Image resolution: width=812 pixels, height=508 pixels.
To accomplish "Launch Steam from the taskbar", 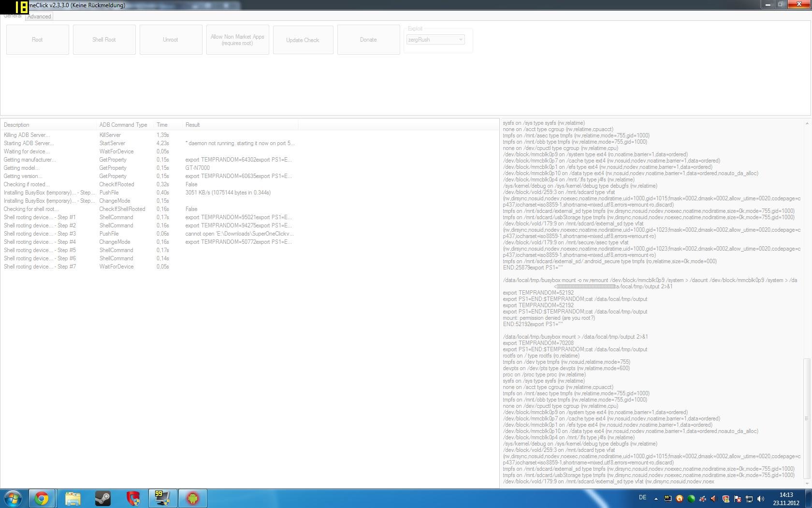I will (x=102, y=498).
